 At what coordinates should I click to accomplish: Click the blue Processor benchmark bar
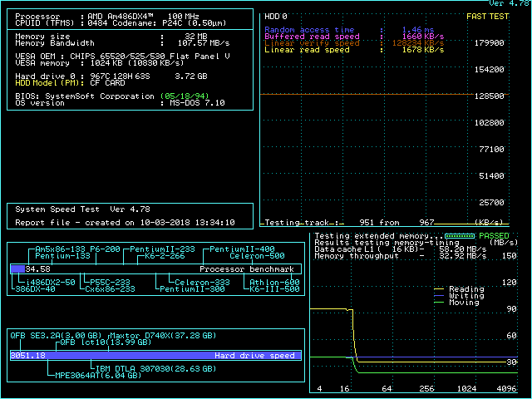point(17,269)
